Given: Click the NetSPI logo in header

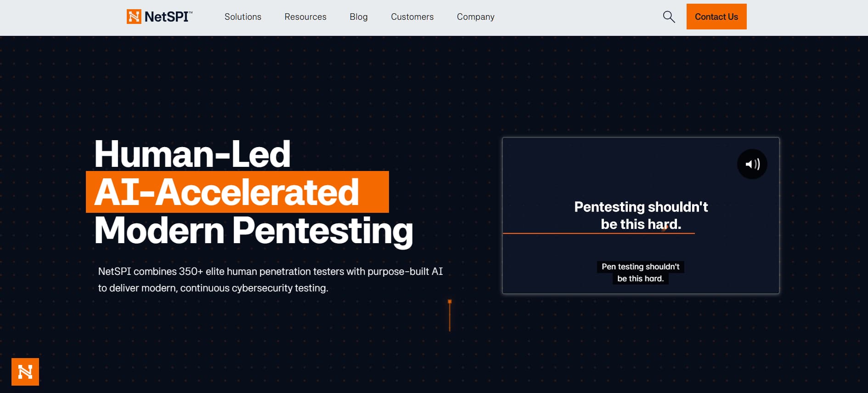Looking at the screenshot, I should point(159,17).
